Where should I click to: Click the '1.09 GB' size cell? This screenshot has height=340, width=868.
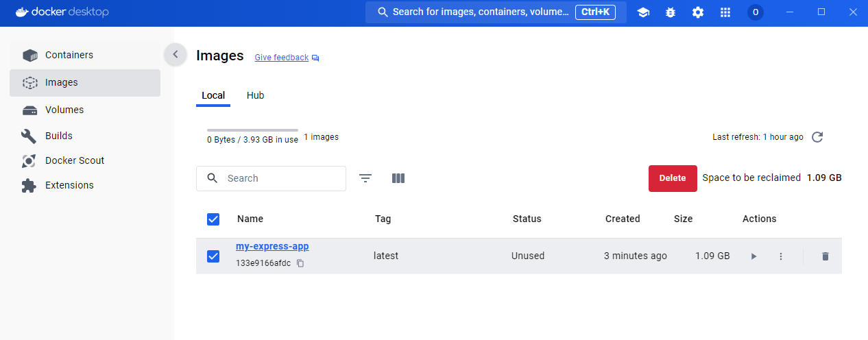pos(712,256)
